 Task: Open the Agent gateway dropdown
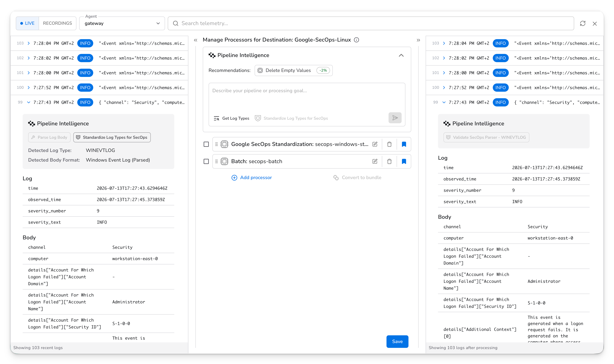pyautogui.click(x=122, y=23)
